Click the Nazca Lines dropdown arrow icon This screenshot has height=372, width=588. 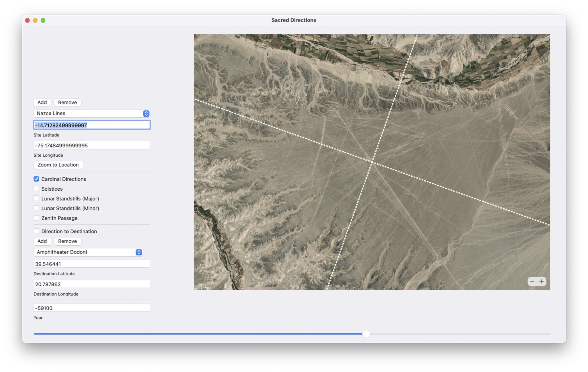click(x=146, y=113)
